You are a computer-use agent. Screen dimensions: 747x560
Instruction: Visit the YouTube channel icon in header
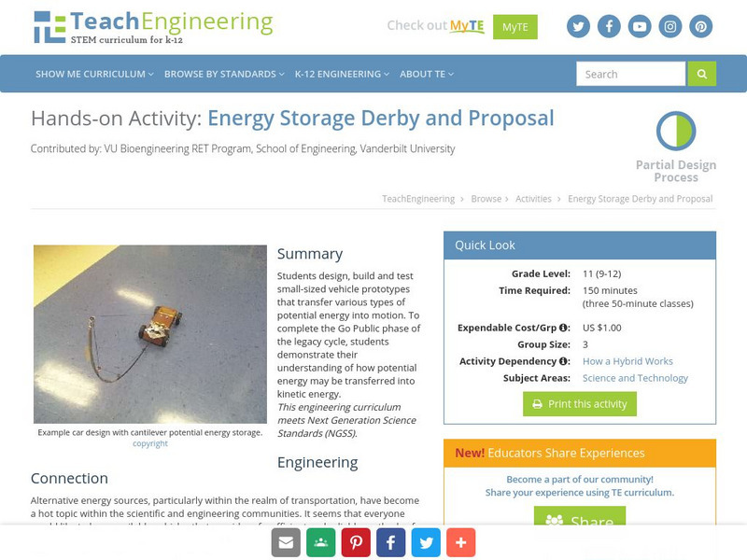(639, 26)
